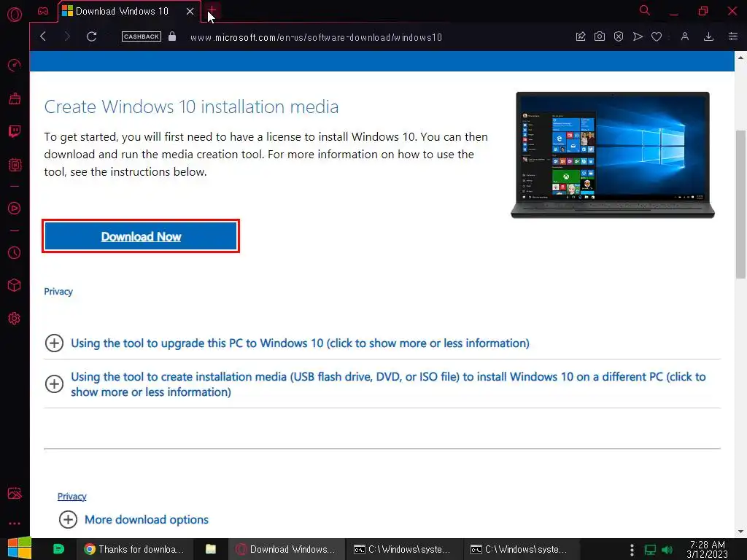Expand More download options
The width and height of the screenshot is (747, 560).
(x=146, y=519)
